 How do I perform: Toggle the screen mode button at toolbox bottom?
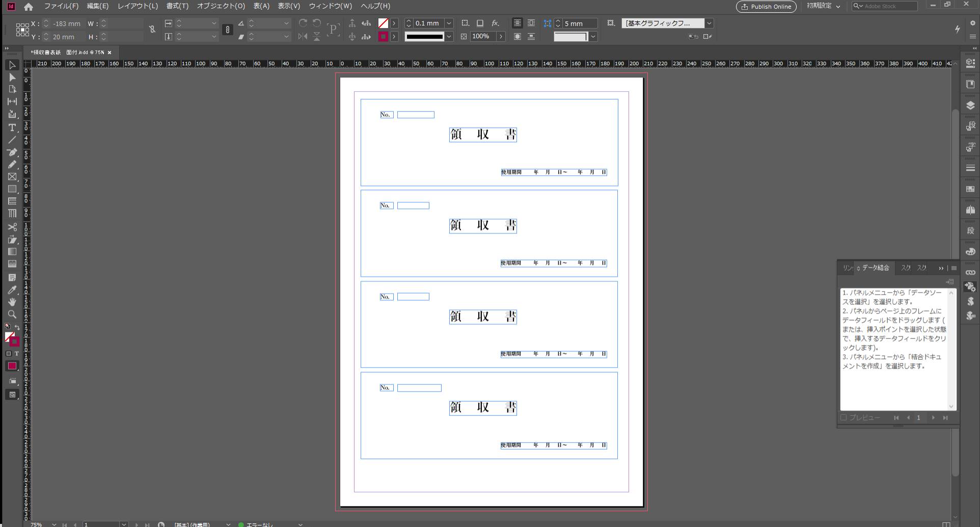(x=12, y=394)
